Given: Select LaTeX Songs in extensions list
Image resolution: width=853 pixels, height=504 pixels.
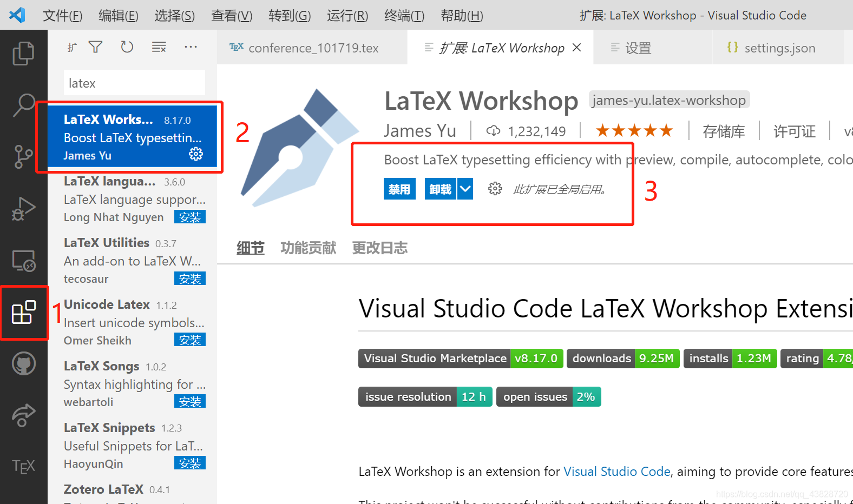Looking at the screenshot, I should [132, 383].
